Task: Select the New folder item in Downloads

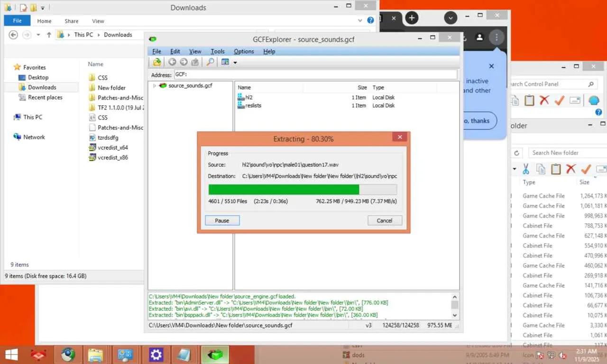Action: pos(107,88)
